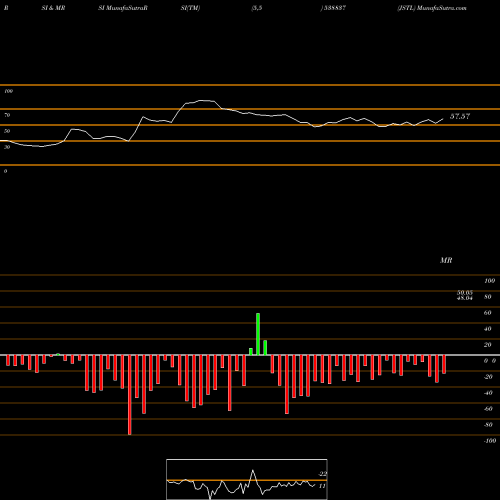Click the "30" label on the RSI axis
Viewport: 500px width, 500px height.
[x=7, y=147]
